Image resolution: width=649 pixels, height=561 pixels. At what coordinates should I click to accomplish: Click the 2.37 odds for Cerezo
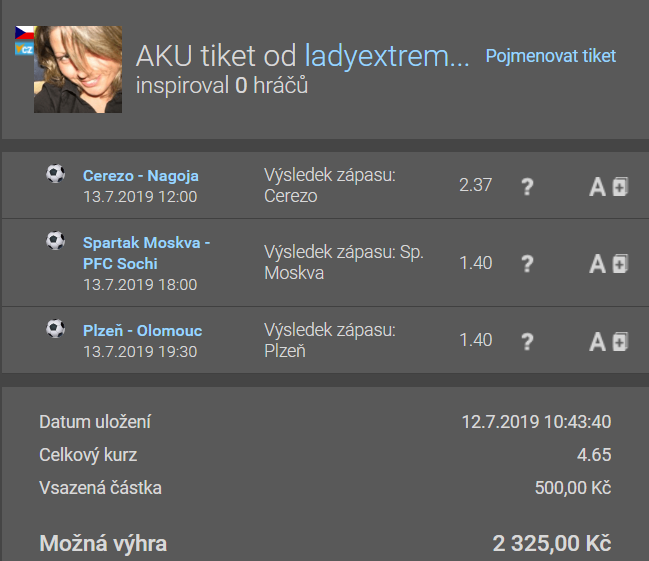475,185
